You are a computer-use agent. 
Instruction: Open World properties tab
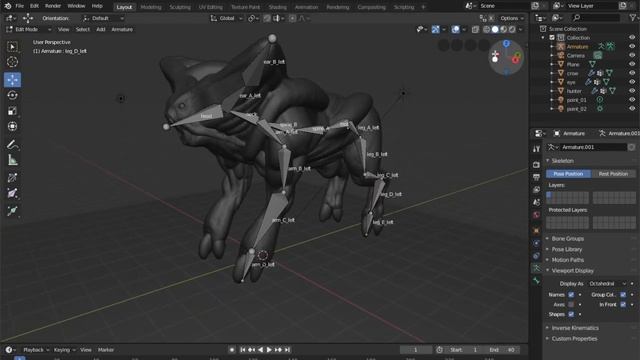point(536,215)
